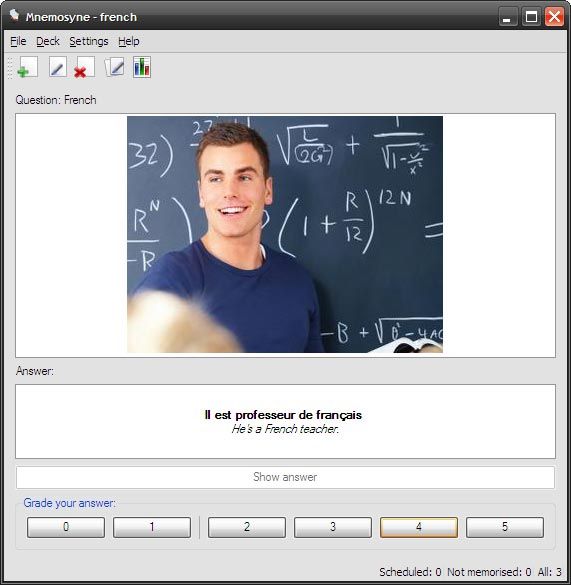Click the Delete current card red X icon

pyautogui.click(x=84, y=67)
